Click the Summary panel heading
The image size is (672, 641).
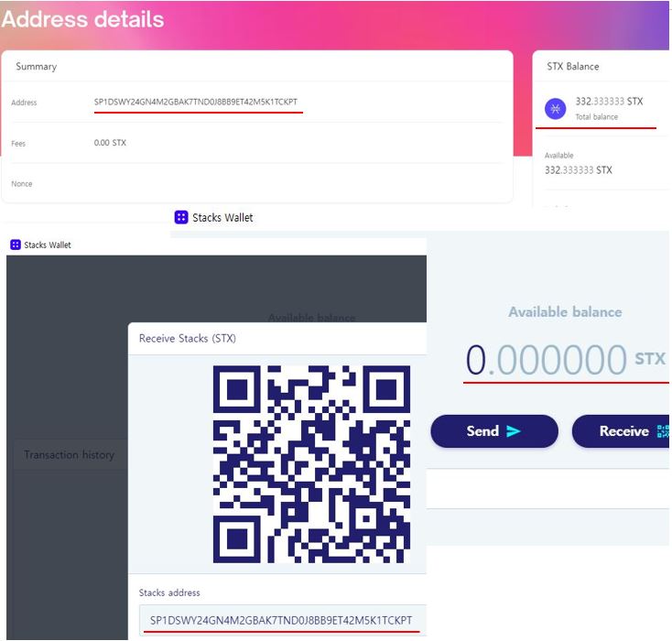pyautogui.click(x=36, y=67)
